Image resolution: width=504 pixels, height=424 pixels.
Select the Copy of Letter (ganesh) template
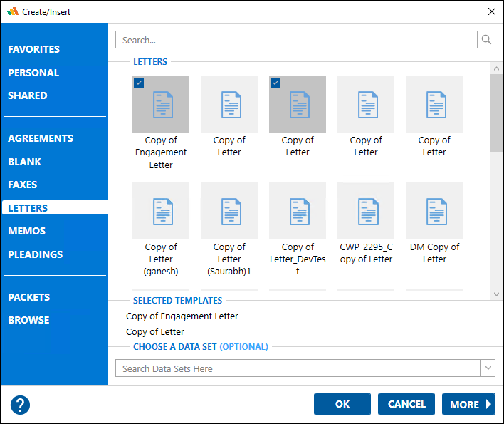pyautogui.click(x=161, y=229)
